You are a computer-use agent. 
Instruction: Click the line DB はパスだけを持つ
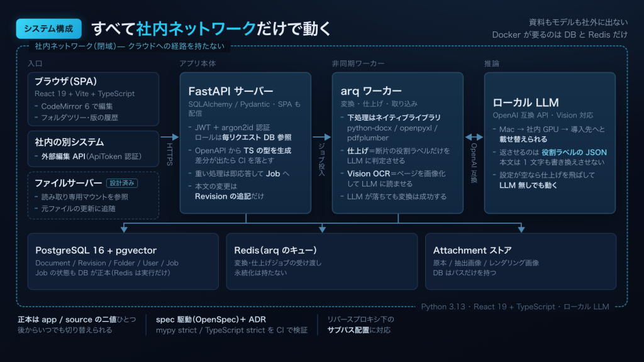point(465,273)
